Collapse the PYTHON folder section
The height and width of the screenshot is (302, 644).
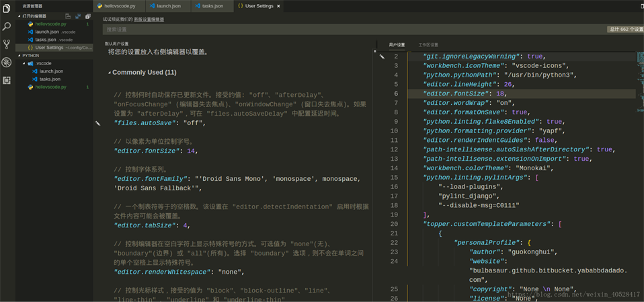tap(19, 55)
